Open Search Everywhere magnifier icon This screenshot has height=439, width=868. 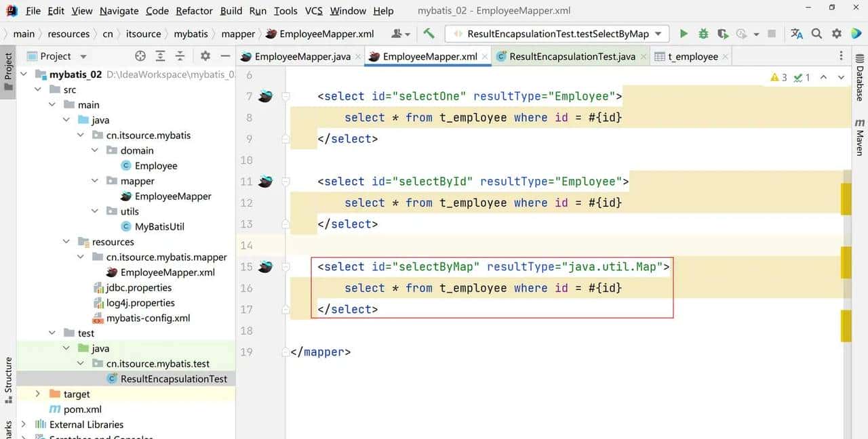[817, 34]
